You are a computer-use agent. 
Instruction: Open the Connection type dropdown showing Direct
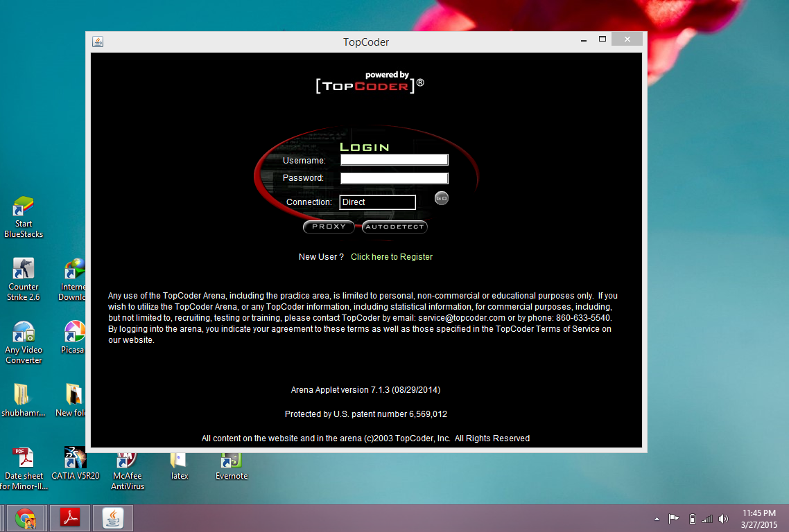click(377, 202)
